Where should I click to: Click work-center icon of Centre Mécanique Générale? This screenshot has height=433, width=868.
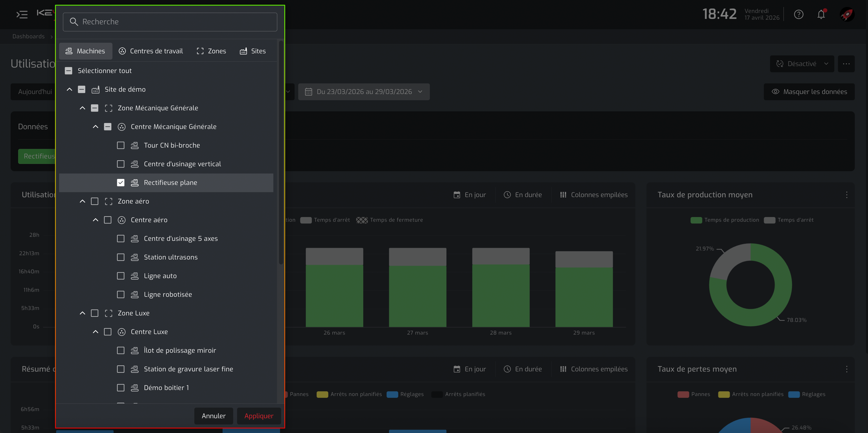(x=122, y=127)
